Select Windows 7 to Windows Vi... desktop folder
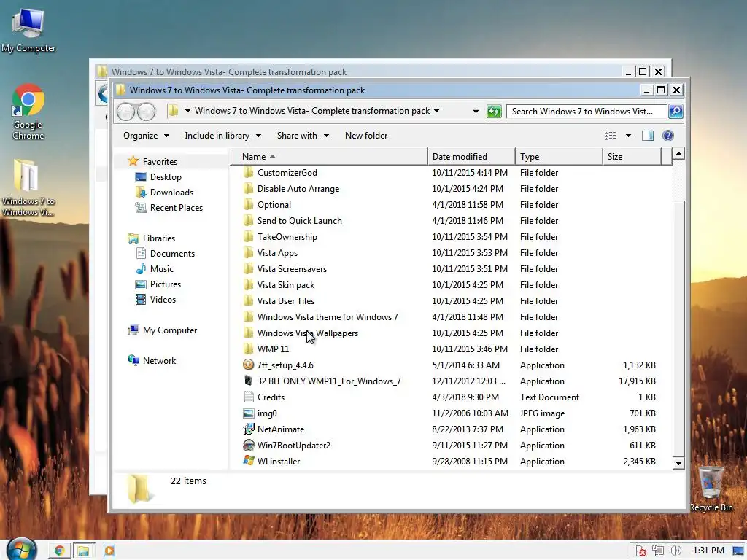 click(28, 187)
